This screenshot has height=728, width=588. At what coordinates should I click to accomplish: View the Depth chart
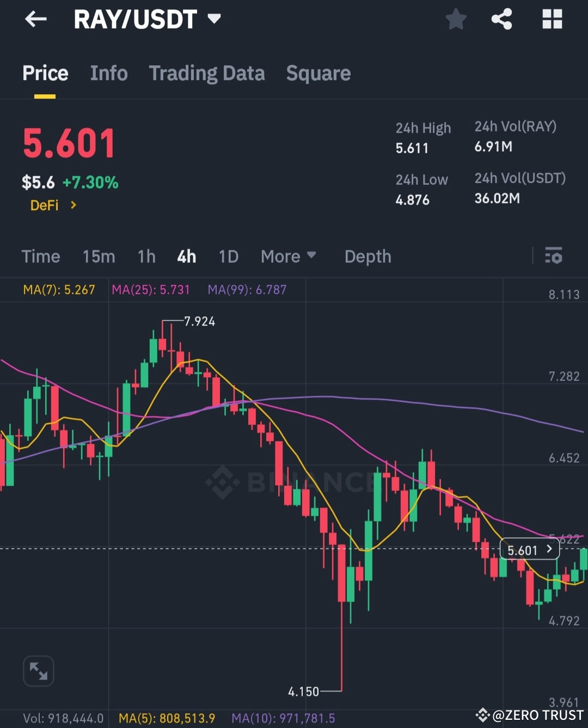point(367,256)
